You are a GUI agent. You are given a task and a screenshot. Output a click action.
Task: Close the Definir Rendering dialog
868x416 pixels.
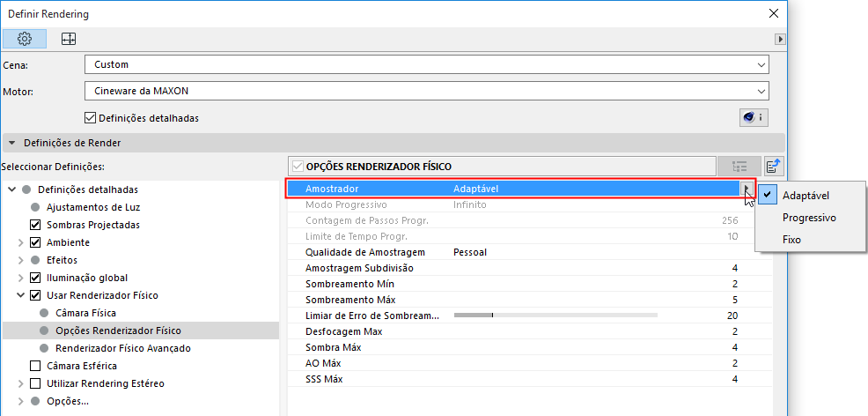[773, 13]
